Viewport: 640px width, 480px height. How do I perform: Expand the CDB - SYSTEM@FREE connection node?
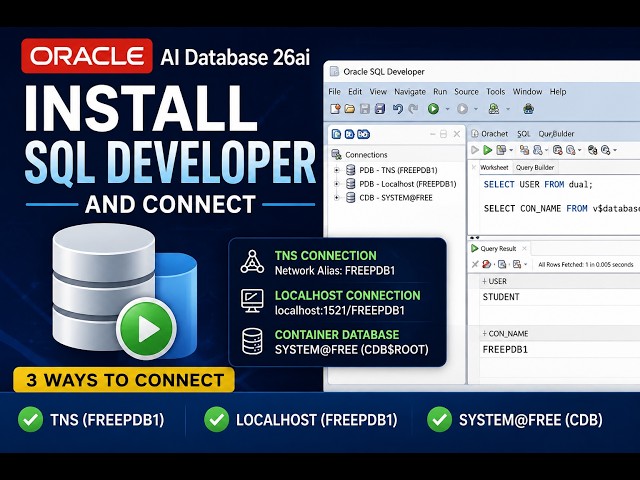point(337,198)
